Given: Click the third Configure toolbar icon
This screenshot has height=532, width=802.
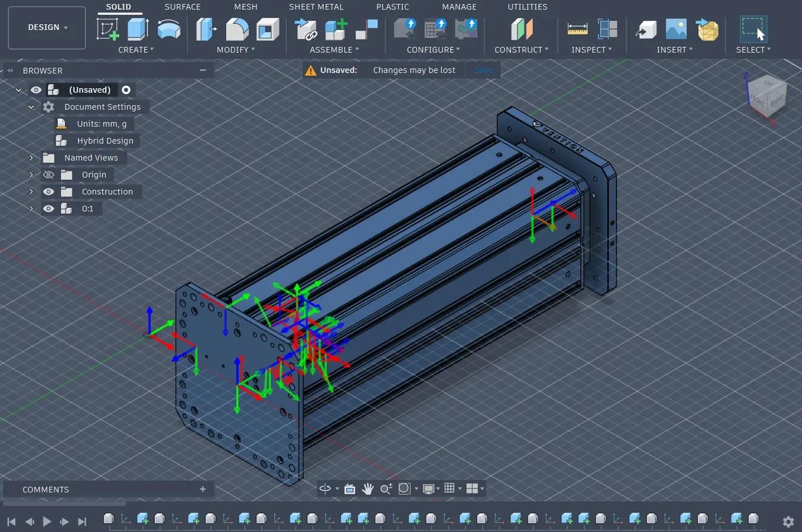Looking at the screenshot, I should tap(466, 29).
